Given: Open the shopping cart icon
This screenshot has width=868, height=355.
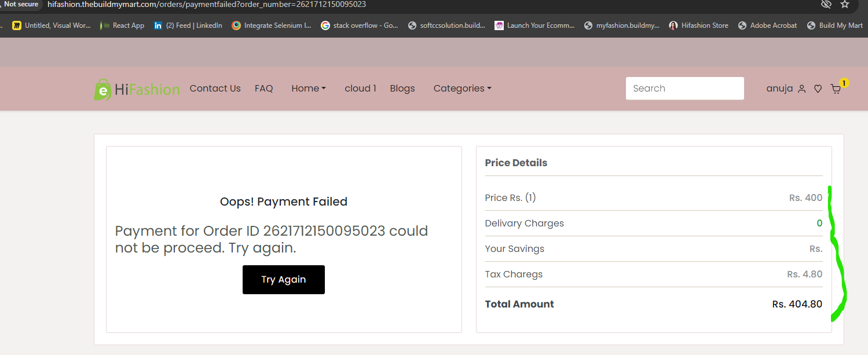Looking at the screenshot, I should pyautogui.click(x=836, y=89).
